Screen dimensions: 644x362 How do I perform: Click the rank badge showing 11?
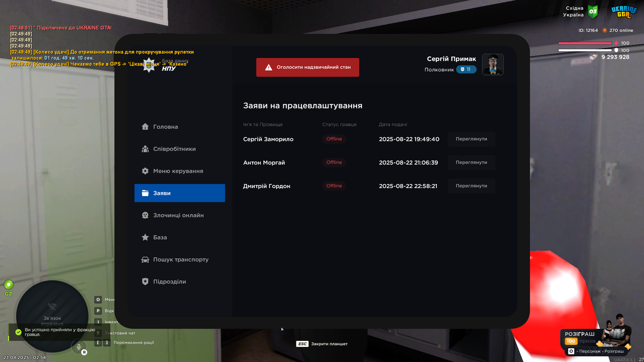click(466, 69)
